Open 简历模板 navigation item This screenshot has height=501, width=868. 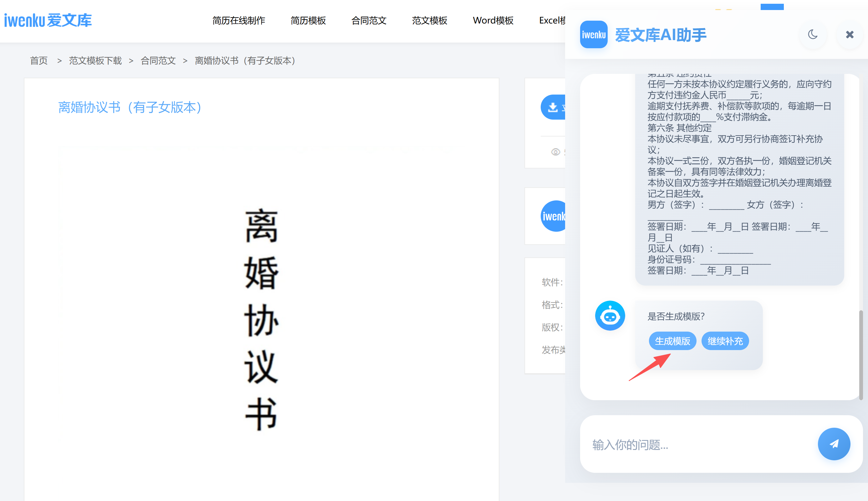(308, 21)
